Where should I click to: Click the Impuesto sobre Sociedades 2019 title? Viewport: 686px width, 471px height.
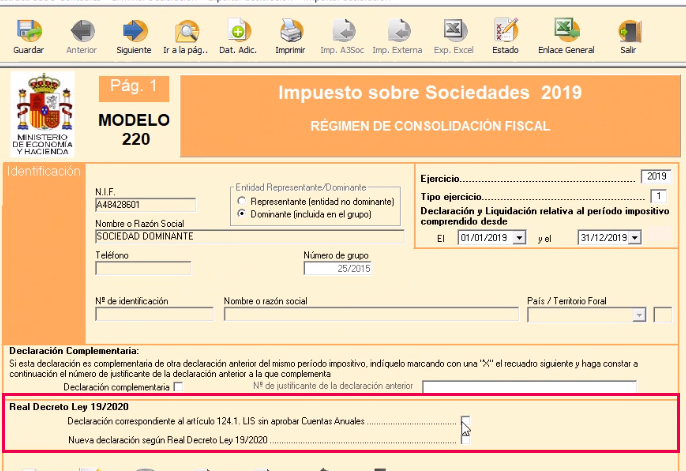coord(430,92)
